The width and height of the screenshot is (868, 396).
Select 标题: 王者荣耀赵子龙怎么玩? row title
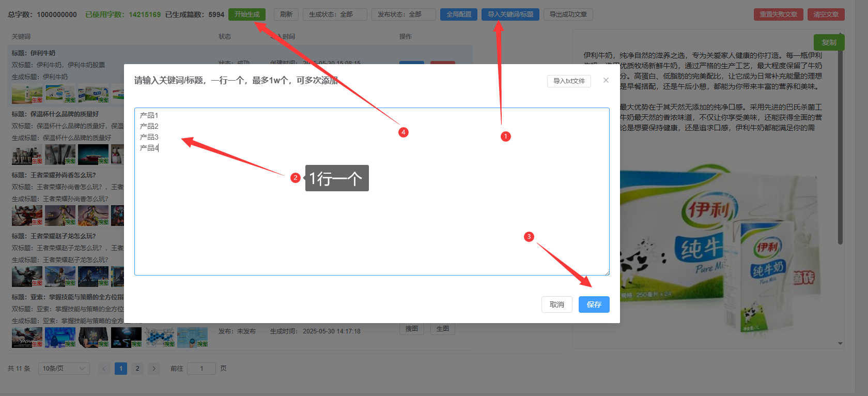(x=54, y=236)
